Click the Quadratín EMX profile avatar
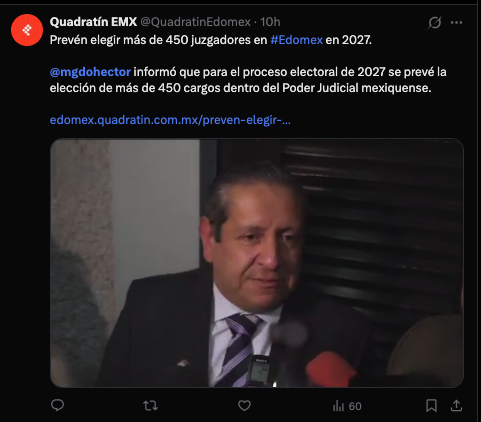The image size is (481, 422). point(27,30)
